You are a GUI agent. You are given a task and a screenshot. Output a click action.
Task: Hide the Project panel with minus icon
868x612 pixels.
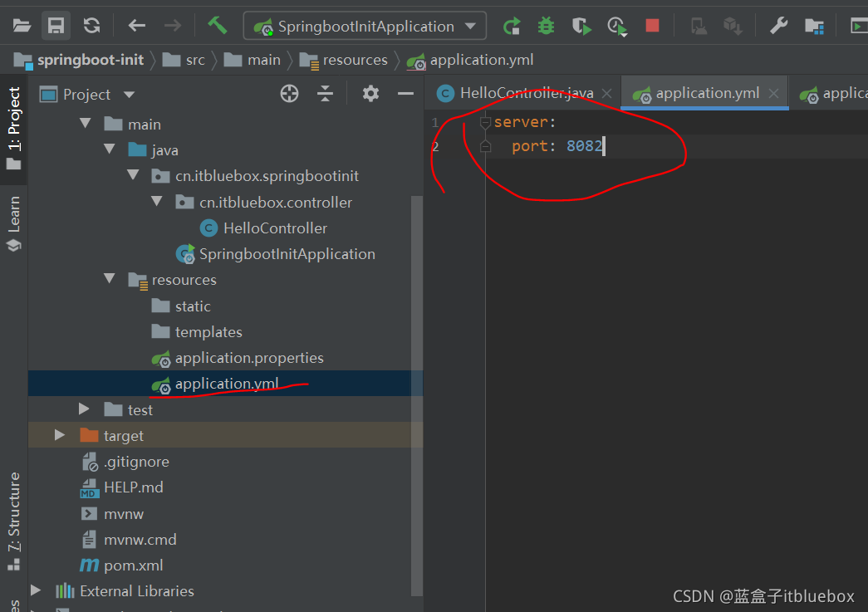click(406, 94)
